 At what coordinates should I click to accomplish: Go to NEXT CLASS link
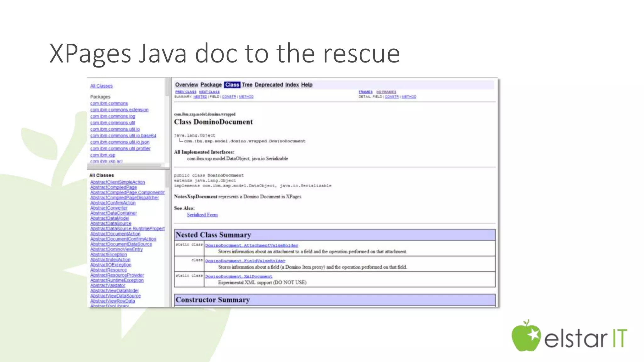click(209, 92)
